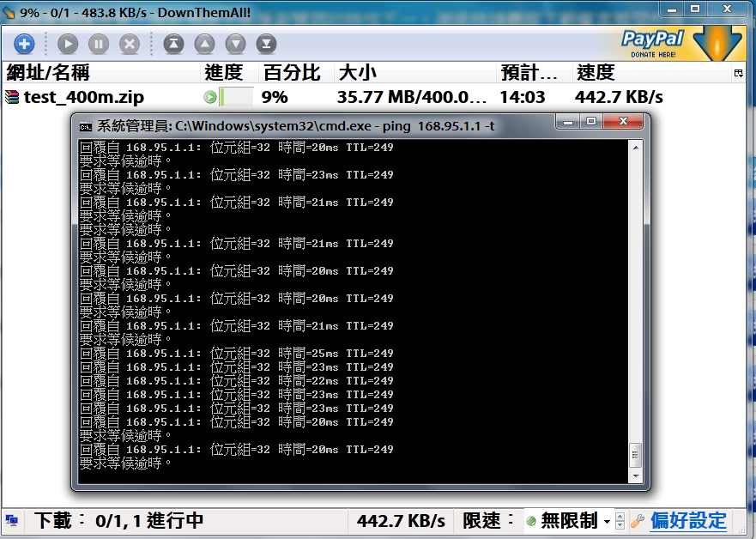Resume download with the play toolbar icon
This screenshot has width=756, height=539.
click(68, 45)
